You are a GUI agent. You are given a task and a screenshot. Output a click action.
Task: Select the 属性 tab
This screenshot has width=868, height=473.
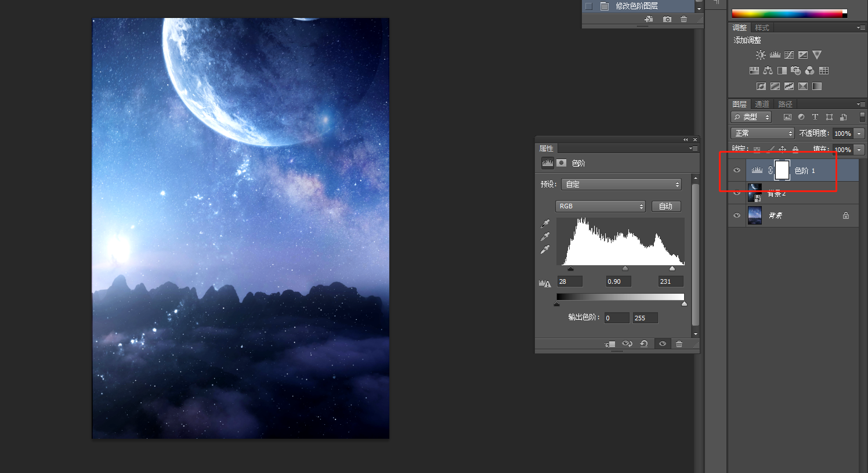[x=546, y=149]
